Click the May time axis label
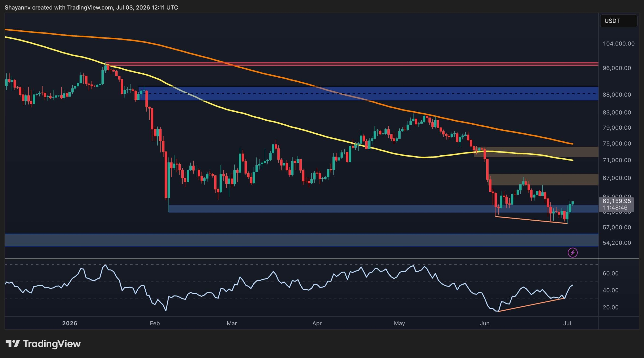The width and height of the screenshot is (644, 358). [399, 323]
